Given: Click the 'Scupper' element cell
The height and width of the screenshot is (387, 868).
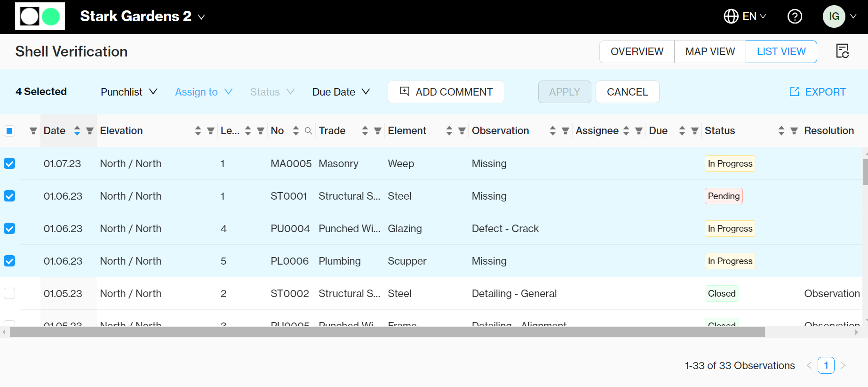Looking at the screenshot, I should pos(407,261).
